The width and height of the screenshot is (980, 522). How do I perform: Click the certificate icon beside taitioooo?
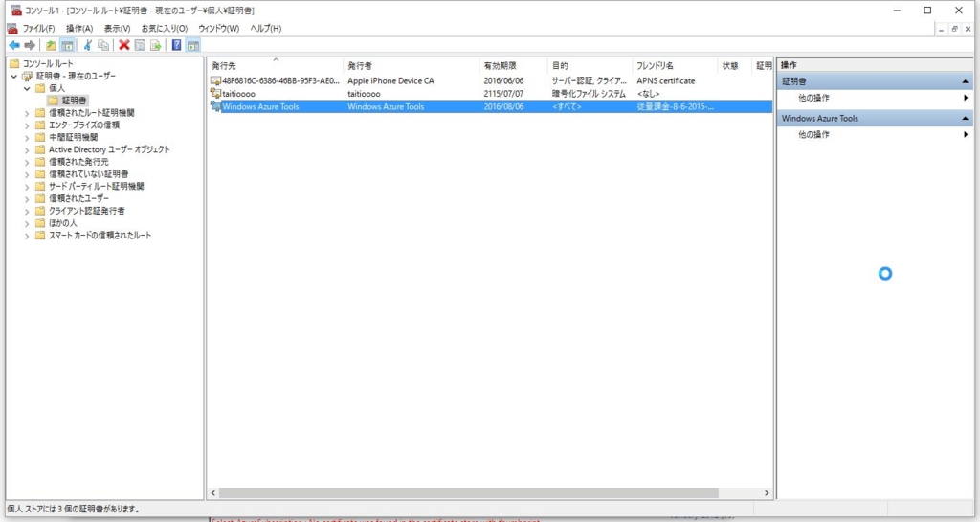pos(215,93)
